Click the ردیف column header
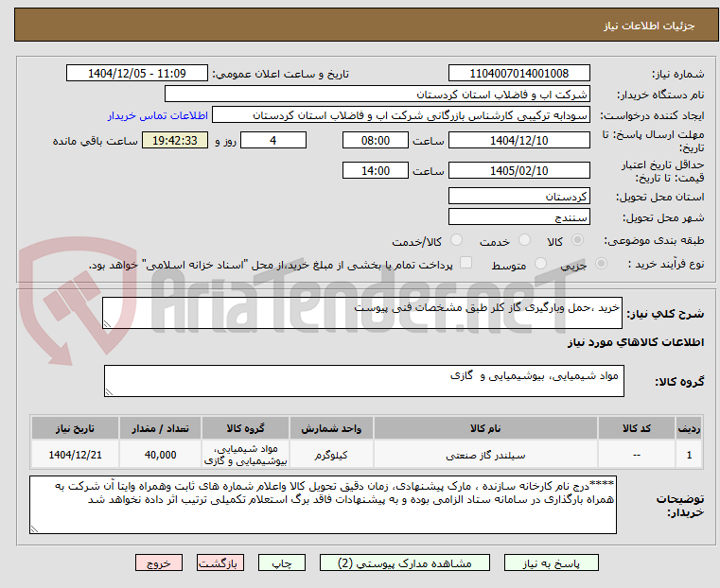The height and width of the screenshot is (588, 720). pyautogui.click(x=689, y=428)
